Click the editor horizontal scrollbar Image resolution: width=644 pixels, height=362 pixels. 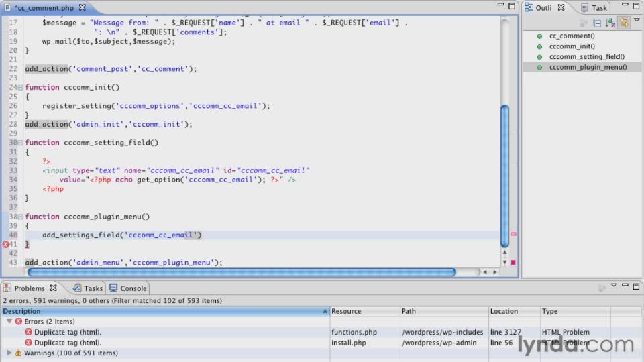click(241, 272)
